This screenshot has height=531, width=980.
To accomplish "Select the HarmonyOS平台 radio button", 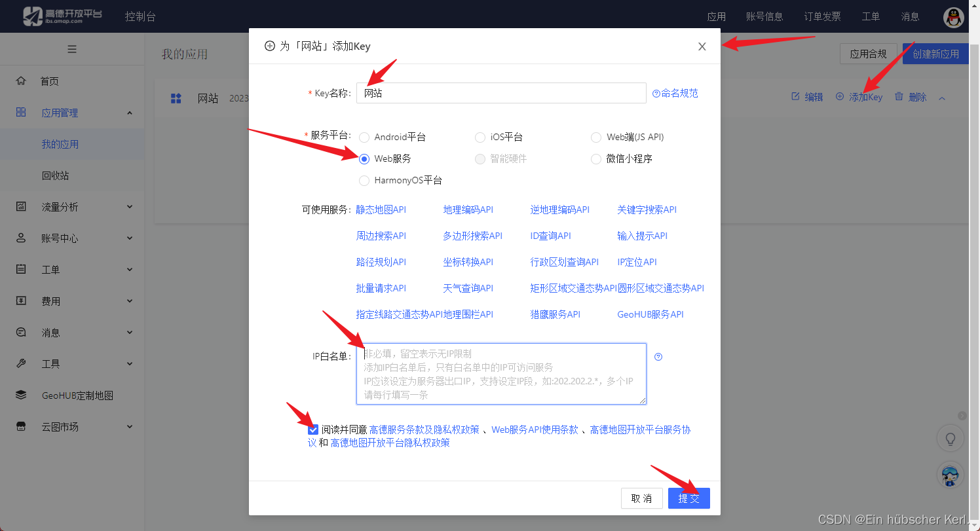I will point(364,181).
